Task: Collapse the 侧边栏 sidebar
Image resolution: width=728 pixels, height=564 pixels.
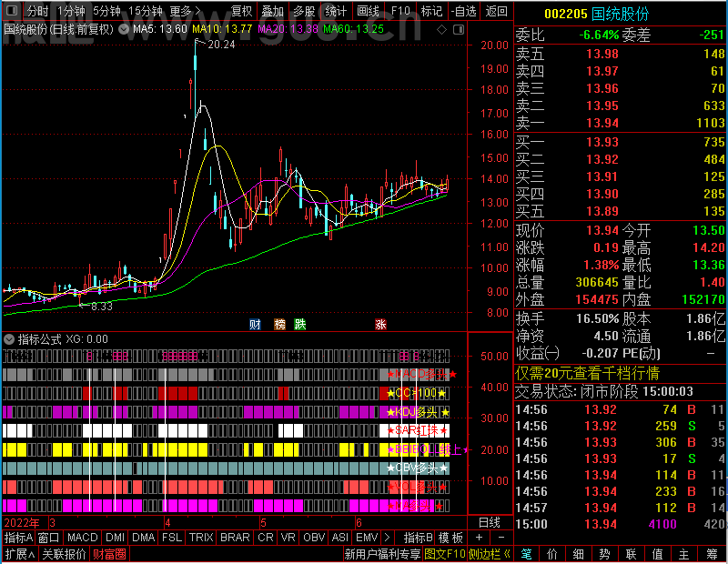Action: (490, 554)
